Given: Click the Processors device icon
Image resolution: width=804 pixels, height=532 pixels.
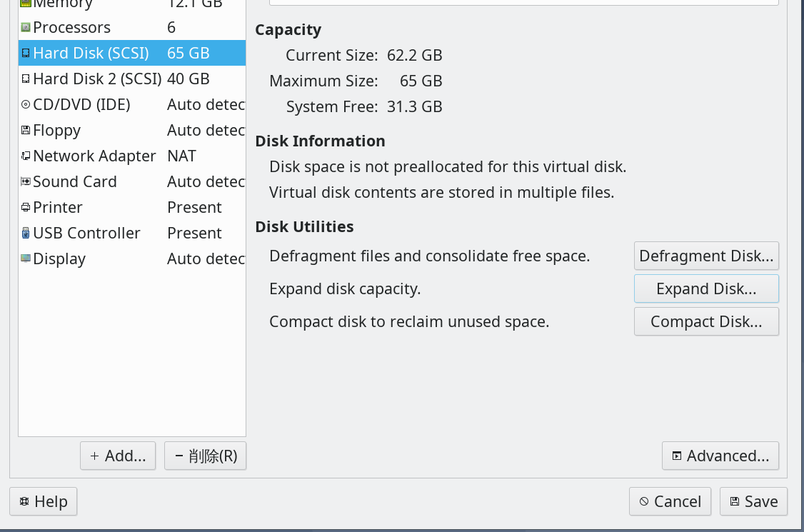Looking at the screenshot, I should point(26,28).
